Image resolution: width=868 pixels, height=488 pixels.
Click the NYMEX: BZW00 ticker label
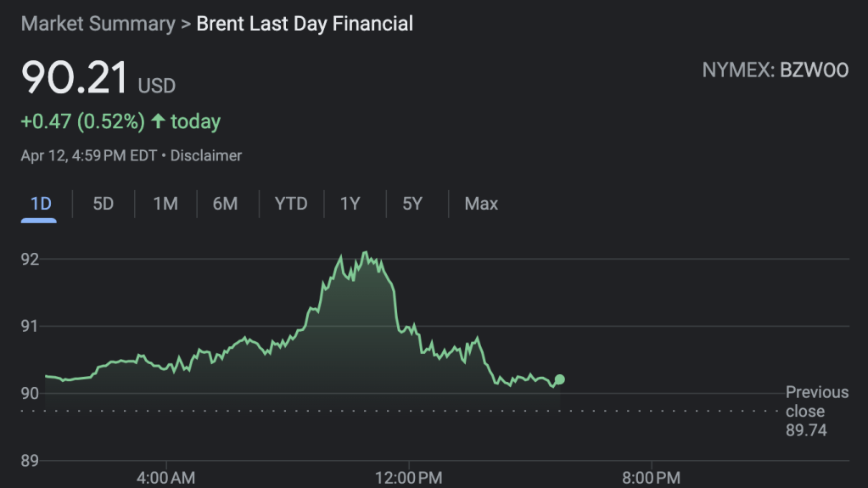coord(775,70)
